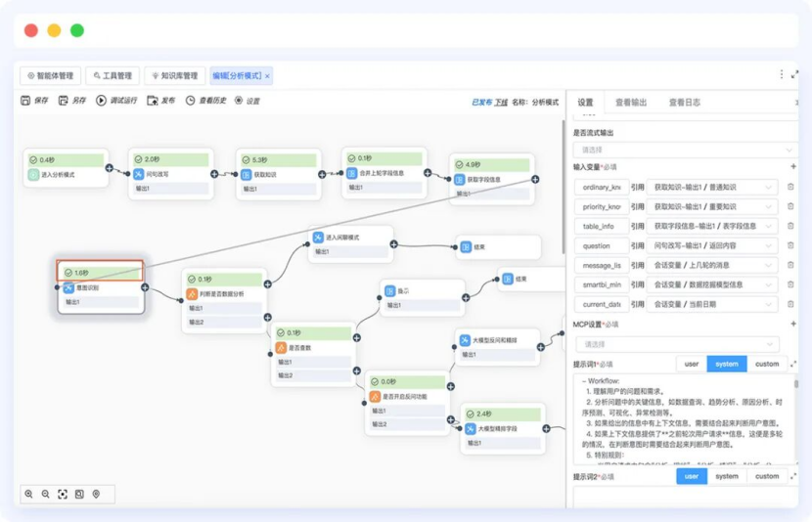Select user role for 提示词2
This screenshot has height=522, width=812.
pos(692,476)
